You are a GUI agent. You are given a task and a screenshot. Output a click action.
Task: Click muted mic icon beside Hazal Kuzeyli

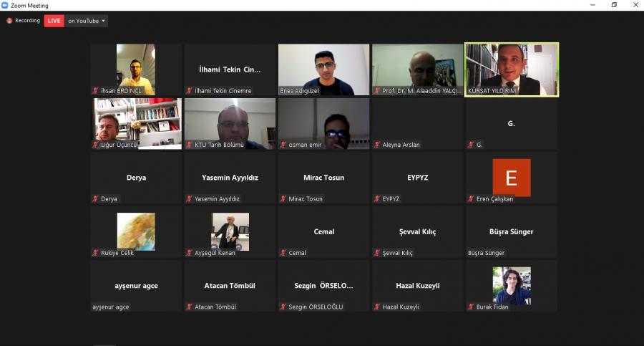[377, 307]
